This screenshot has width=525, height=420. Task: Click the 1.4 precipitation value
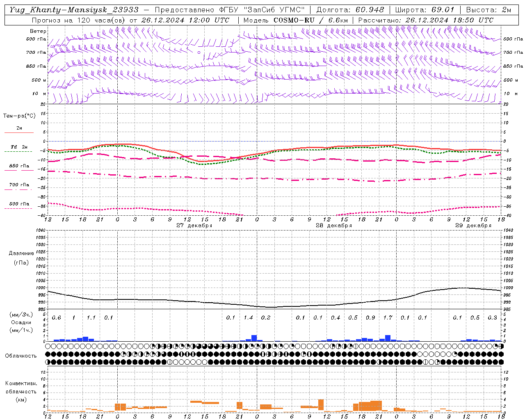click(x=248, y=318)
